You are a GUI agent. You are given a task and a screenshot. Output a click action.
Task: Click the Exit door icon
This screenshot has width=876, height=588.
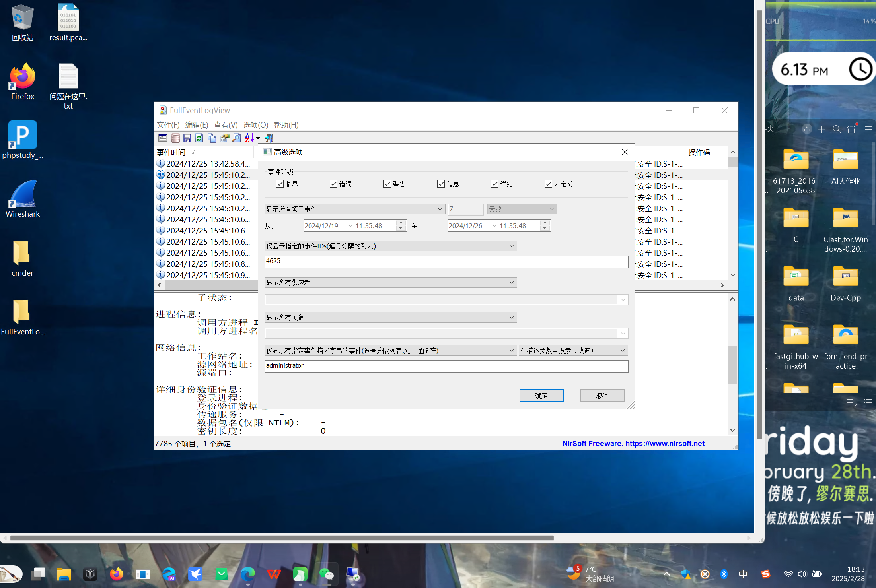click(269, 138)
